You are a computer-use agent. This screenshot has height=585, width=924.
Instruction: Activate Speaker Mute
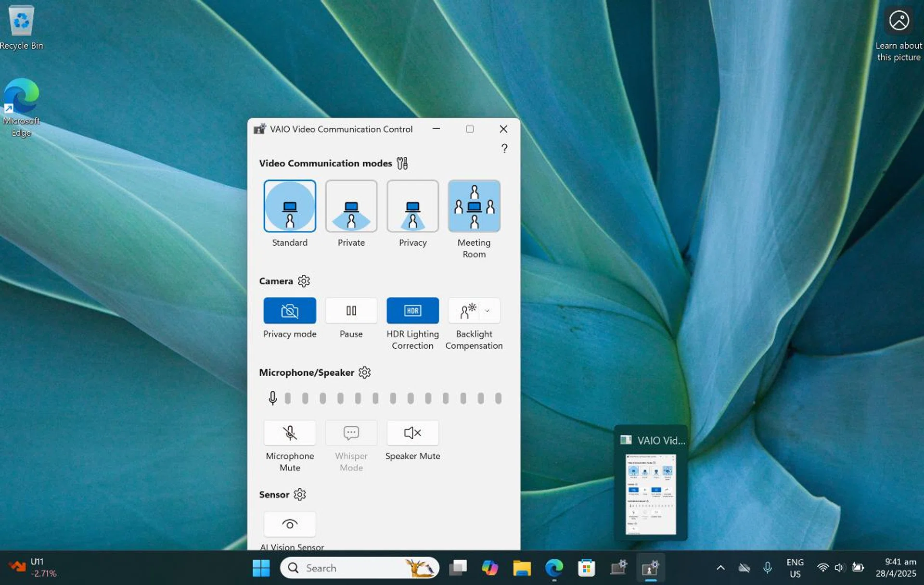point(412,432)
